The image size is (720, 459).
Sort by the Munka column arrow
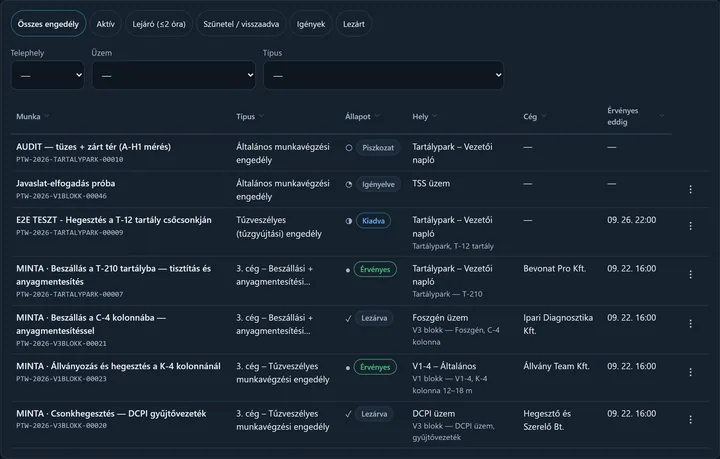pos(46,116)
